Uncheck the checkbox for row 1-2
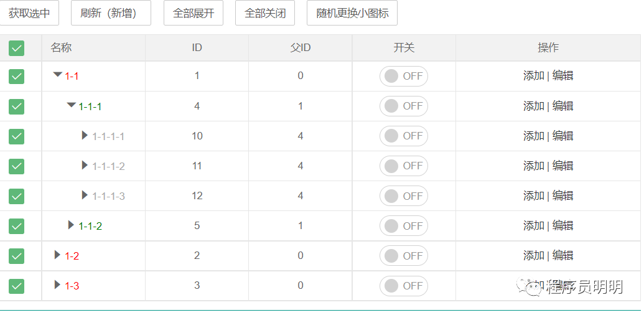The width and height of the screenshot is (644, 315). pyautogui.click(x=16, y=256)
